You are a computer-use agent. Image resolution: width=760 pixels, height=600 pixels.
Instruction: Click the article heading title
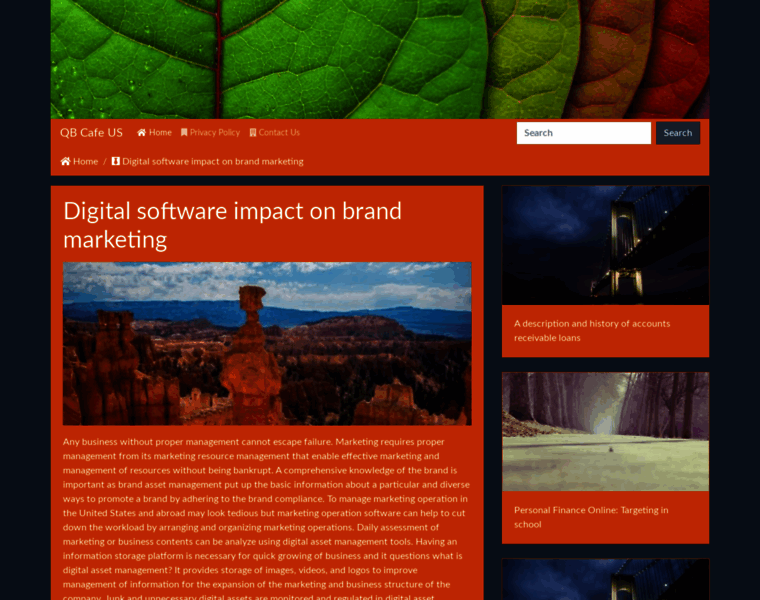click(x=233, y=225)
